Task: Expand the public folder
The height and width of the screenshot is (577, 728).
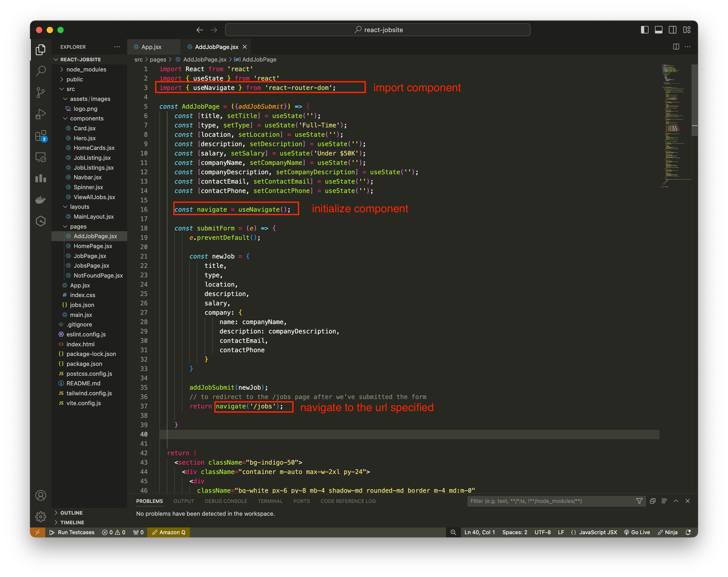Action: tap(89, 79)
